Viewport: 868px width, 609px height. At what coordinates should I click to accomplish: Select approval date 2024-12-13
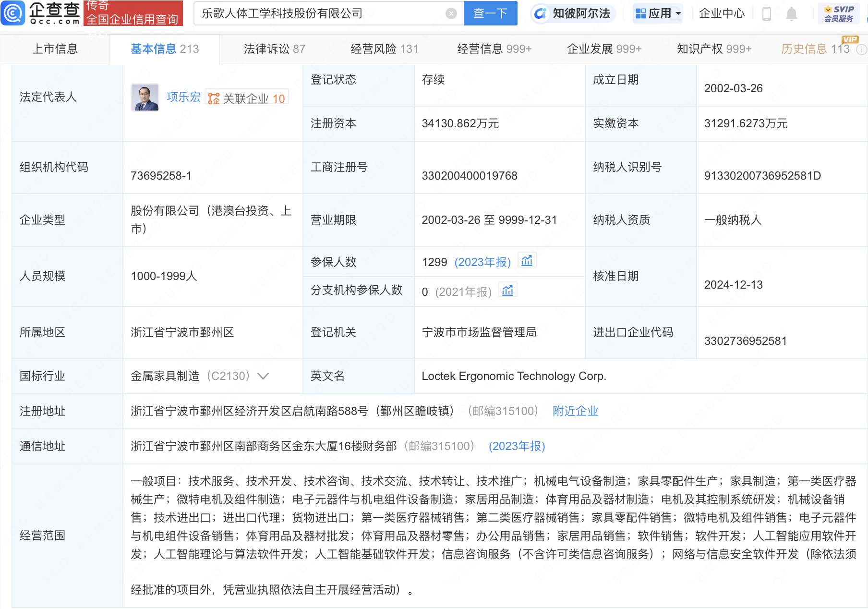(733, 285)
